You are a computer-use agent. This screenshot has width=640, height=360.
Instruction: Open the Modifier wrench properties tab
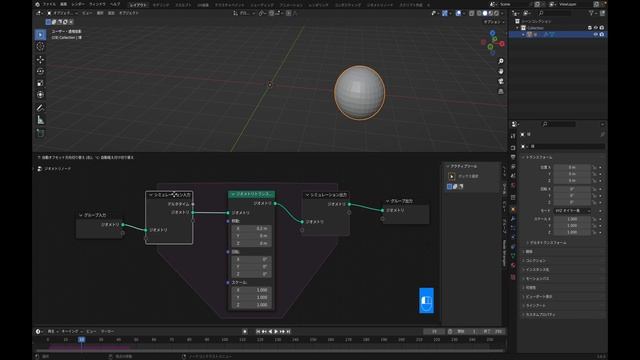click(513, 219)
